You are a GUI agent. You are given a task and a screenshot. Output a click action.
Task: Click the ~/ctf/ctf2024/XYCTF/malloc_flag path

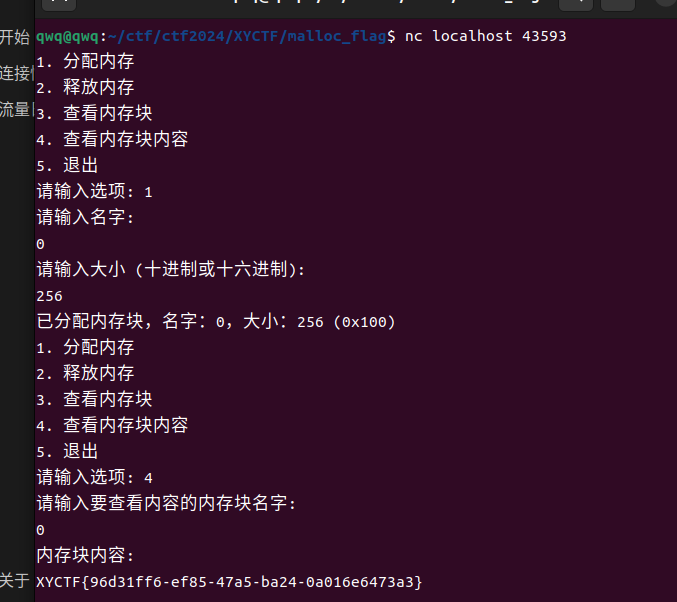coord(247,36)
